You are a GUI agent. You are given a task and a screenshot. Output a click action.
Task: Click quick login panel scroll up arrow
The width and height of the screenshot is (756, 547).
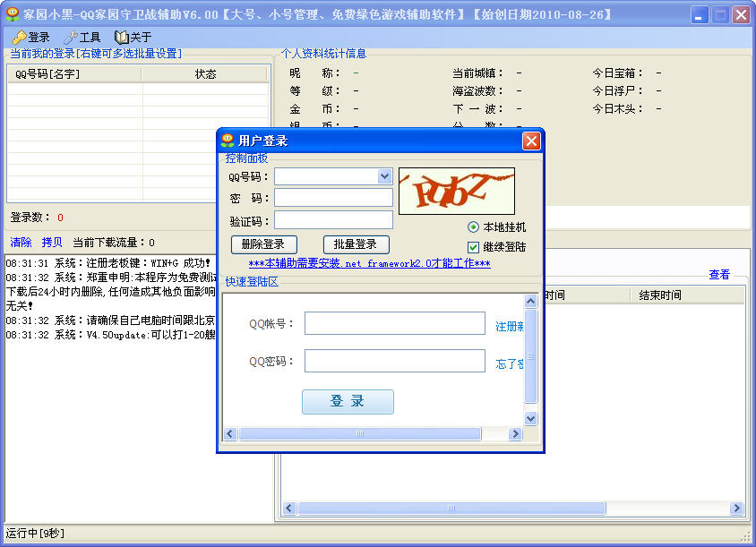tap(530, 302)
